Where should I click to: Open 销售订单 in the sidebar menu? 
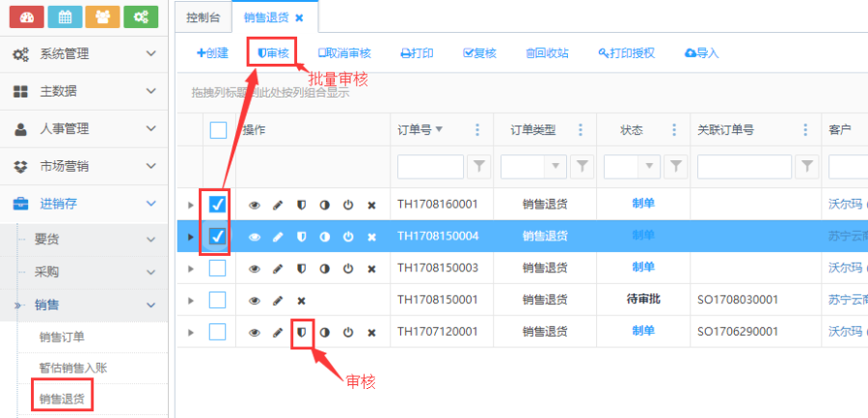pyautogui.click(x=62, y=337)
